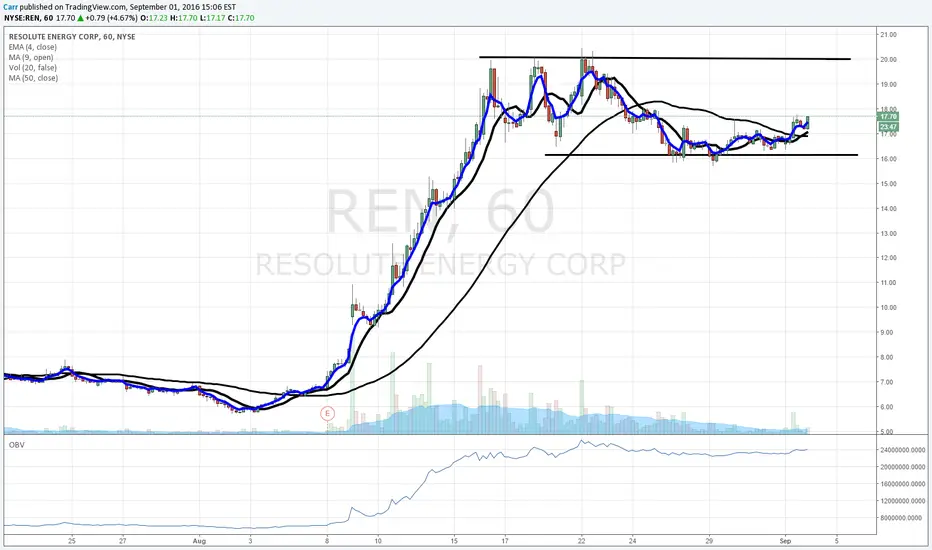Viewport: 932px width, 550px height.
Task: Click the 24000000.0000 OBV axis value
Action: pyautogui.click(x=902, y=450)
